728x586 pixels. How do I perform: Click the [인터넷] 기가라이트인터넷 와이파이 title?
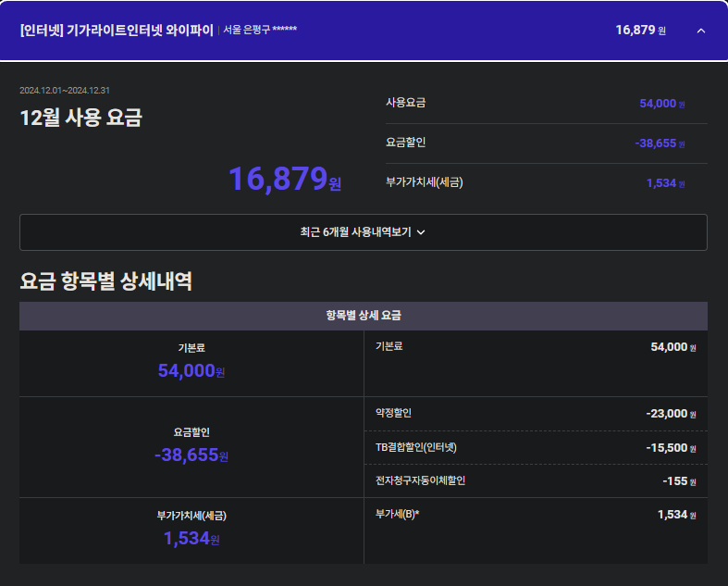[x=117, y=30]
